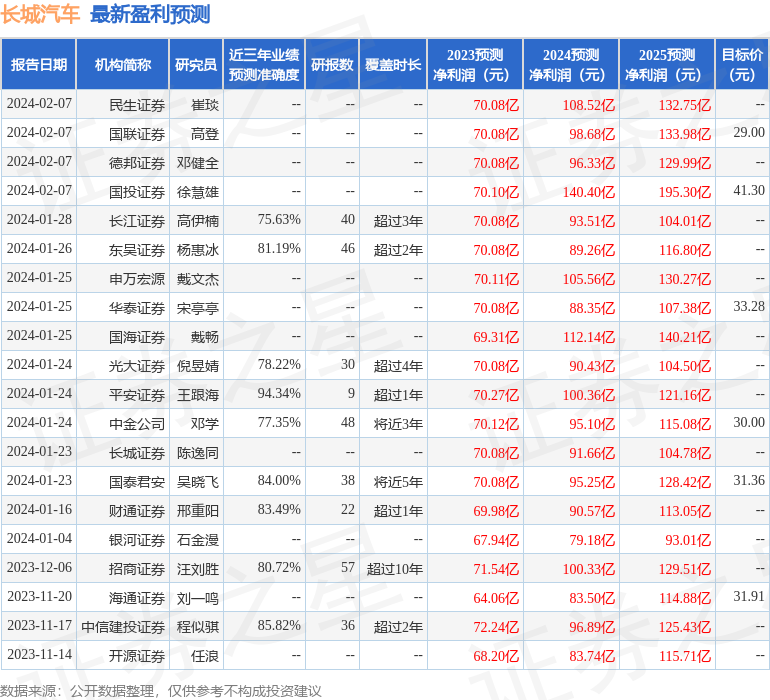Select the 申万宏源 row name
The height and width of the screenshot is (700, 770).
[x=137, y=279]
